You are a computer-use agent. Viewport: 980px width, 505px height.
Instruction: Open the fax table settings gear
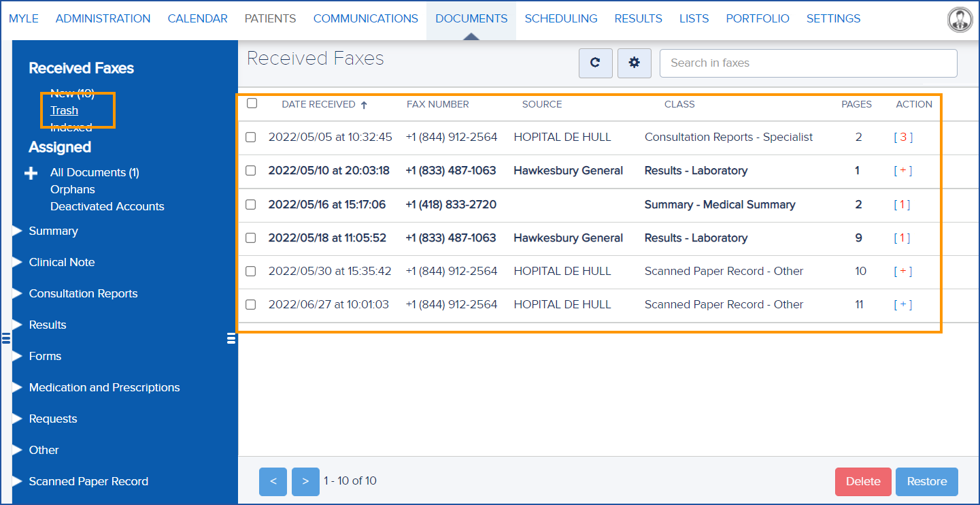(x=634, y=63)
